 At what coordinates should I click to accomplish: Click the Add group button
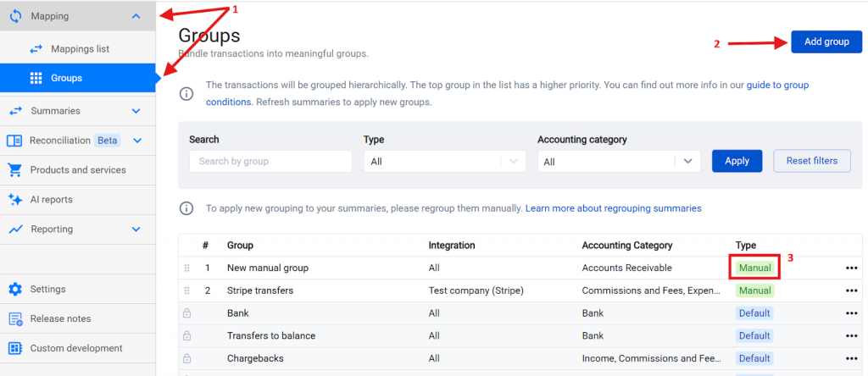pos(826,42)
